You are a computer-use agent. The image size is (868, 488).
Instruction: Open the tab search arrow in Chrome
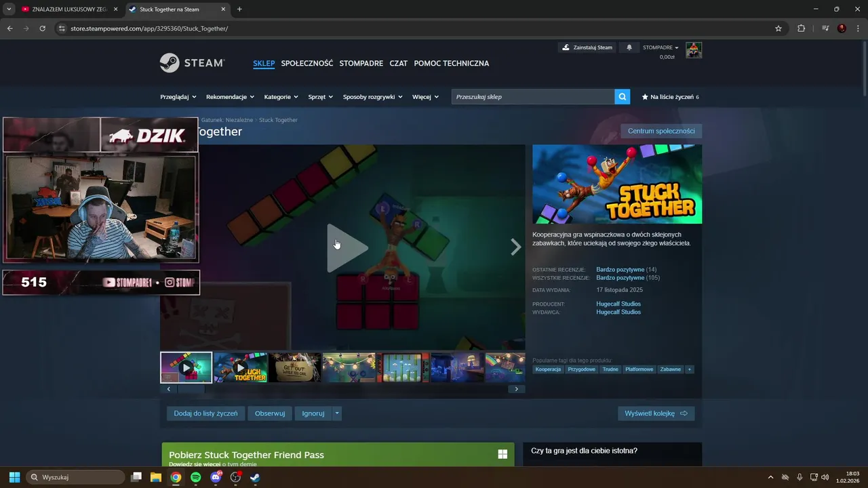click(x=9, y=9)
